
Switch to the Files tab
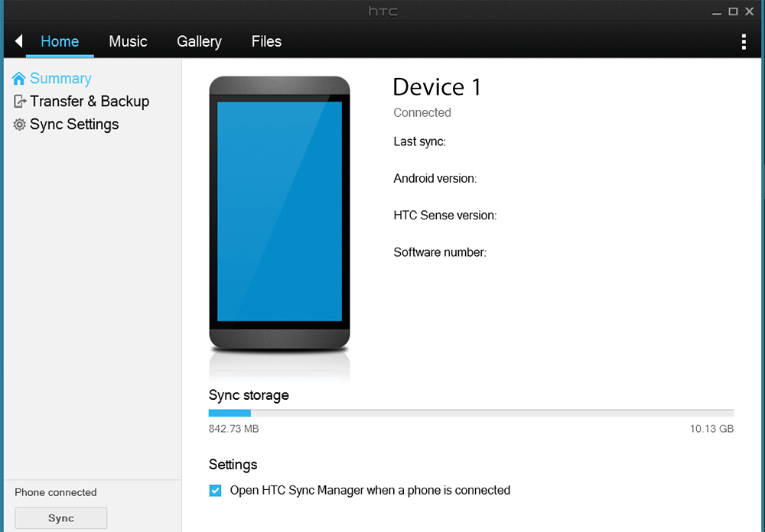(x=266, y=41)
